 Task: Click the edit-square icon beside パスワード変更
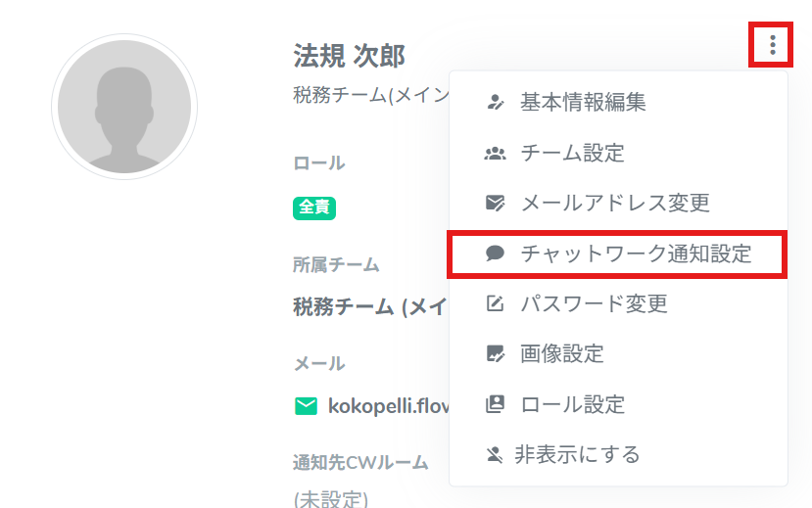click(496, 303)
